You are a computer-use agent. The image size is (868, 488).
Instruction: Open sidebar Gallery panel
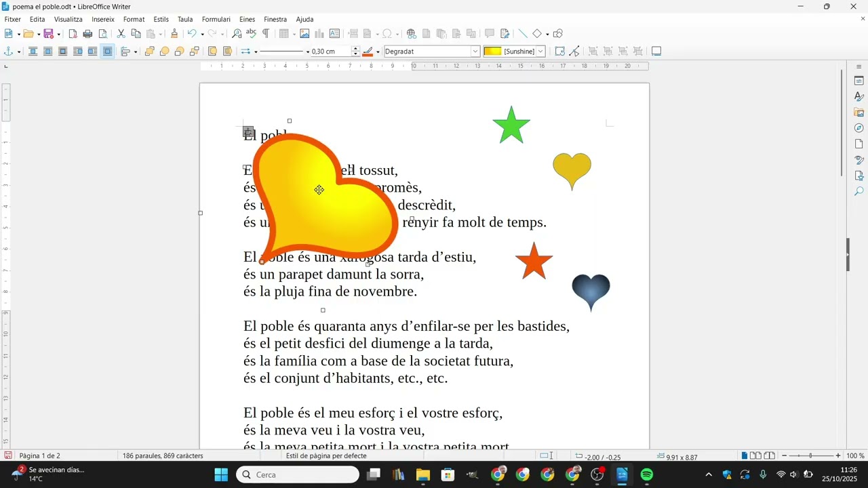(x=859, y=113)
